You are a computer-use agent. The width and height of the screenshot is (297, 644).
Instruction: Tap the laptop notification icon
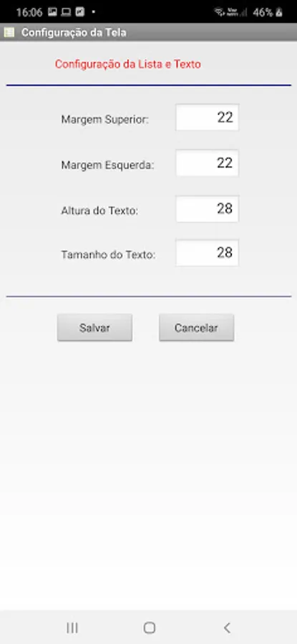66,12
